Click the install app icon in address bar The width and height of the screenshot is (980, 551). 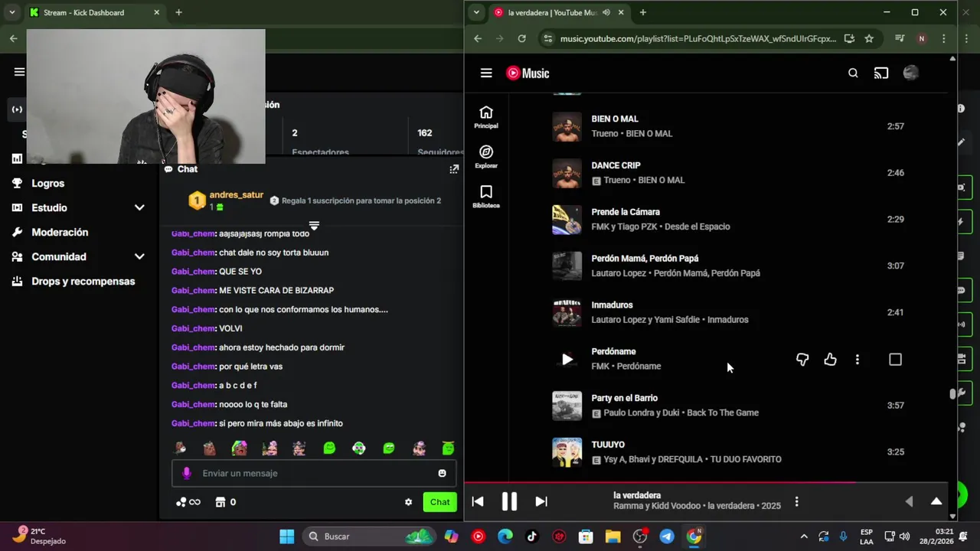click(849, 38)
